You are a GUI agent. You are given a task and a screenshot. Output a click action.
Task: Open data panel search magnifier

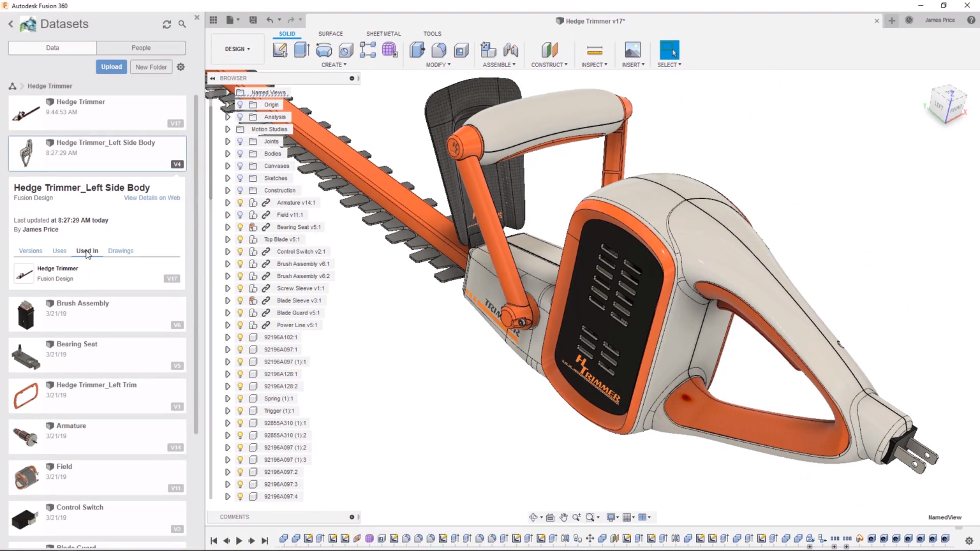click(x=182, y=24)
